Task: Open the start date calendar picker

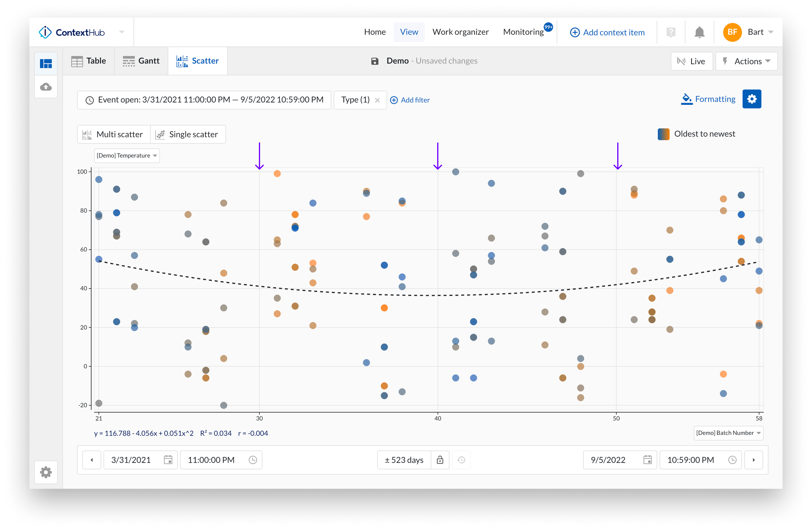Action: (x=168, y=460)
